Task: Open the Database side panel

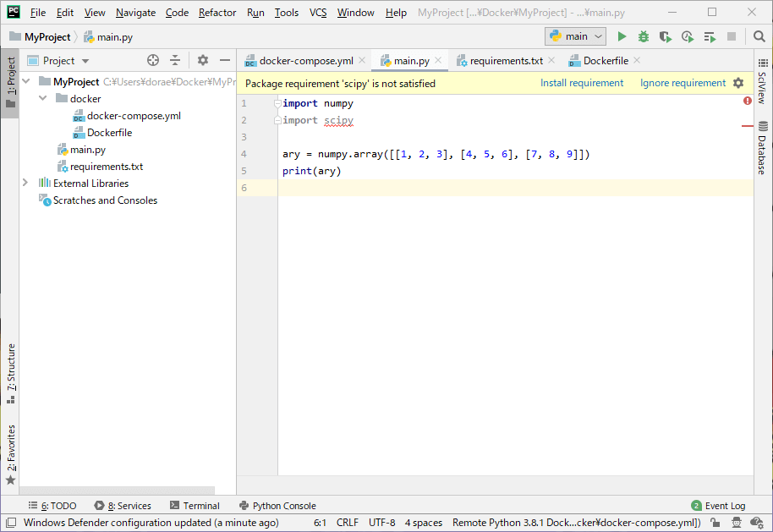Action: (x=763, y=147)
